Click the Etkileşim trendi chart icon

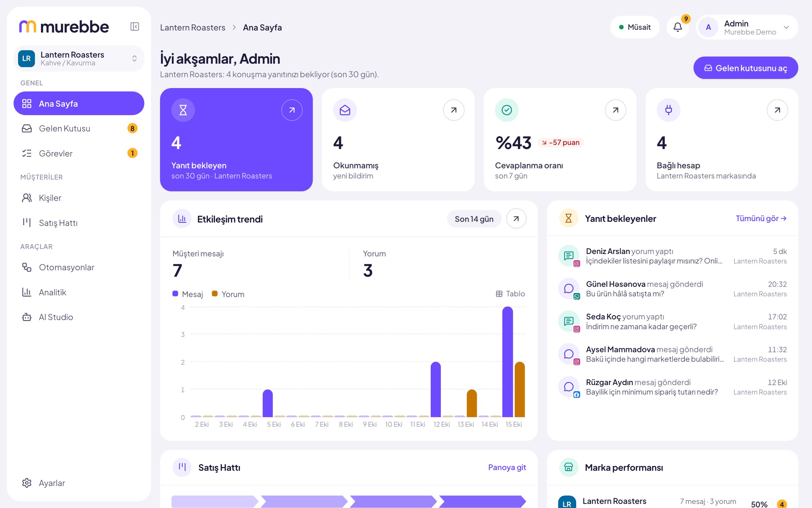click(x=182, y=219)
